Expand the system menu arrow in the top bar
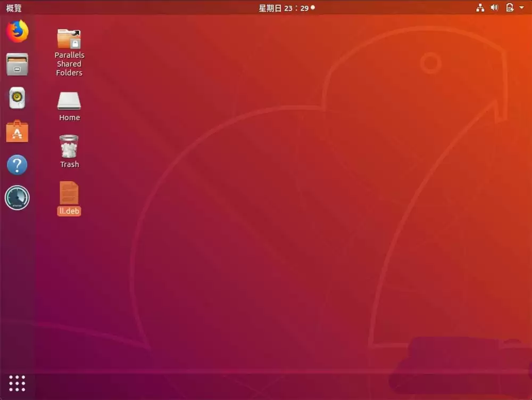 click(521, 7)
